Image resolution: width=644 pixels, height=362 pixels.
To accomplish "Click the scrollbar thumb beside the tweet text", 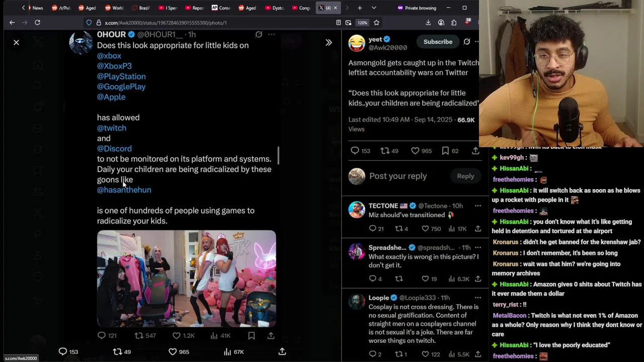I will click(278, 155).
